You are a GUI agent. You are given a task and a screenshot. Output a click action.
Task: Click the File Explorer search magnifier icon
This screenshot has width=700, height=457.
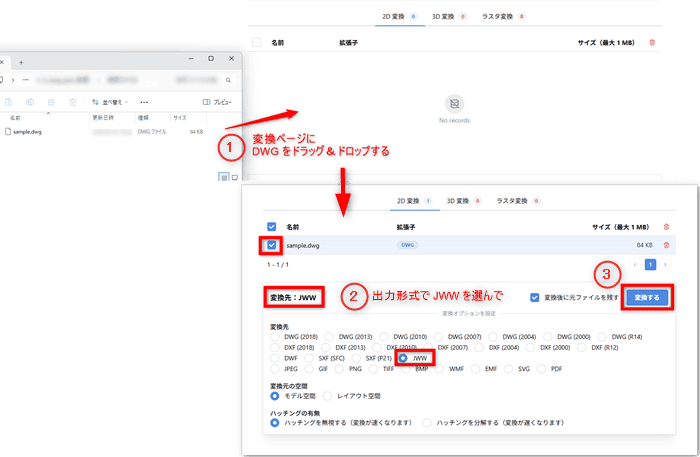click(x=228, y=80)
